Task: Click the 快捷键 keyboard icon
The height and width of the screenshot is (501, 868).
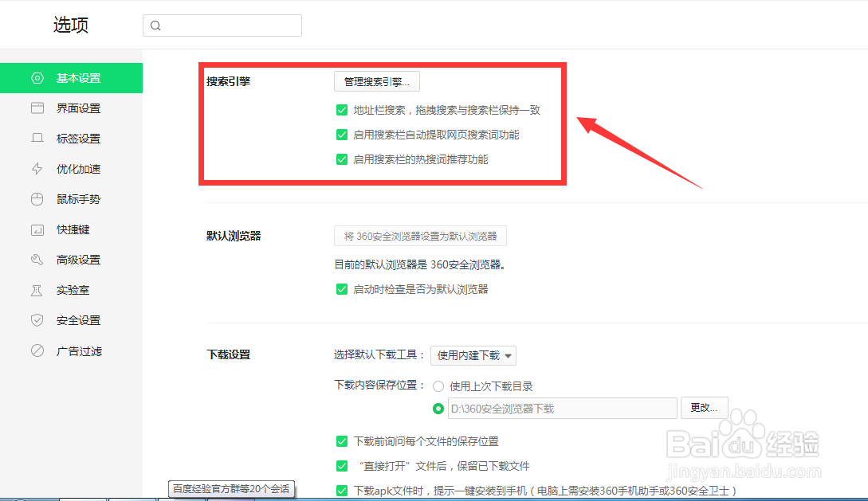Action: (37, 229)
